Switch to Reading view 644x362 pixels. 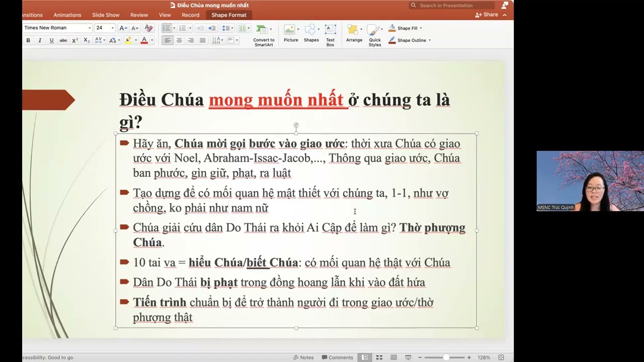click(394, 357)
